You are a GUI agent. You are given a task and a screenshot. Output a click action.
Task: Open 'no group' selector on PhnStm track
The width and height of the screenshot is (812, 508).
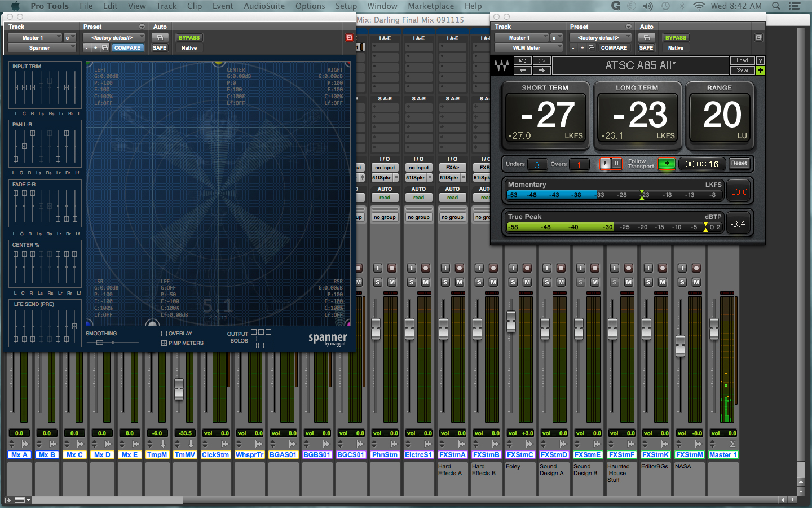point(385,217)
